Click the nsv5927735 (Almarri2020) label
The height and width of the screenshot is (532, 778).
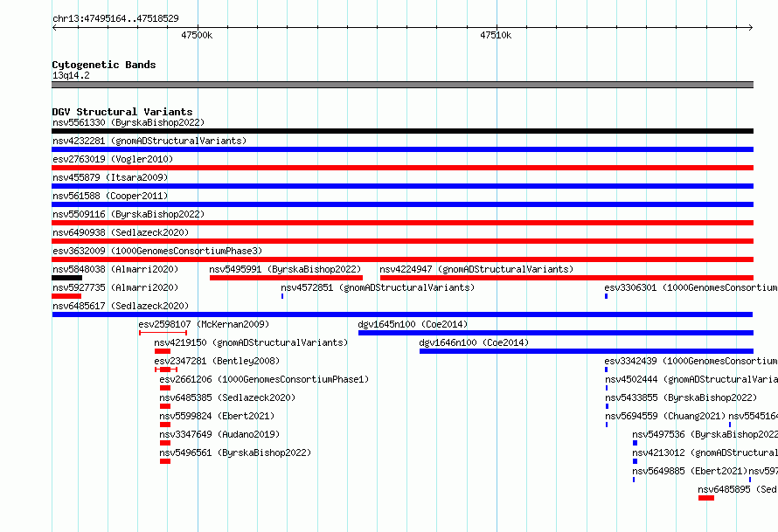tap(115, 287)
